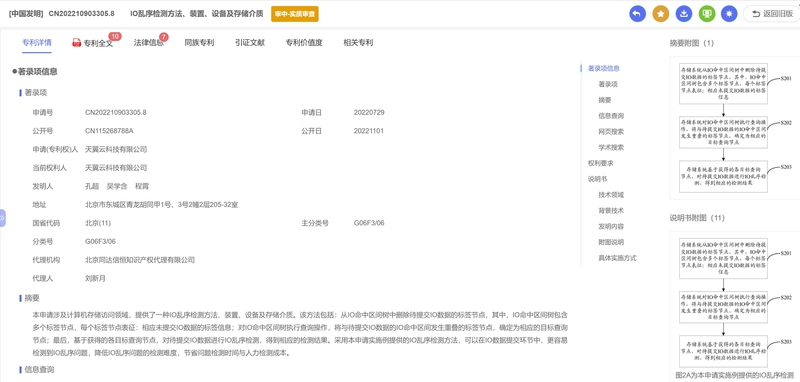Click main classification G06F3/06 value
This screenshot has width=800, height=382.
point(369,223)
